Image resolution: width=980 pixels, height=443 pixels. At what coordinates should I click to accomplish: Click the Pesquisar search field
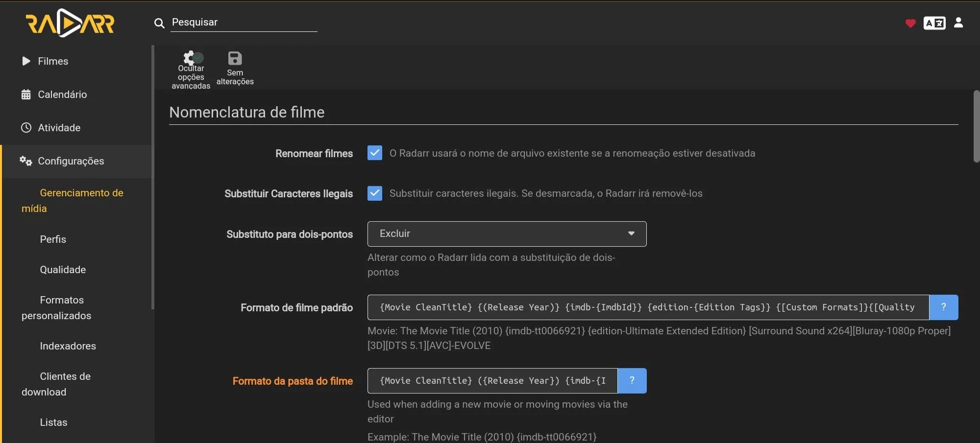coord(244,23)
